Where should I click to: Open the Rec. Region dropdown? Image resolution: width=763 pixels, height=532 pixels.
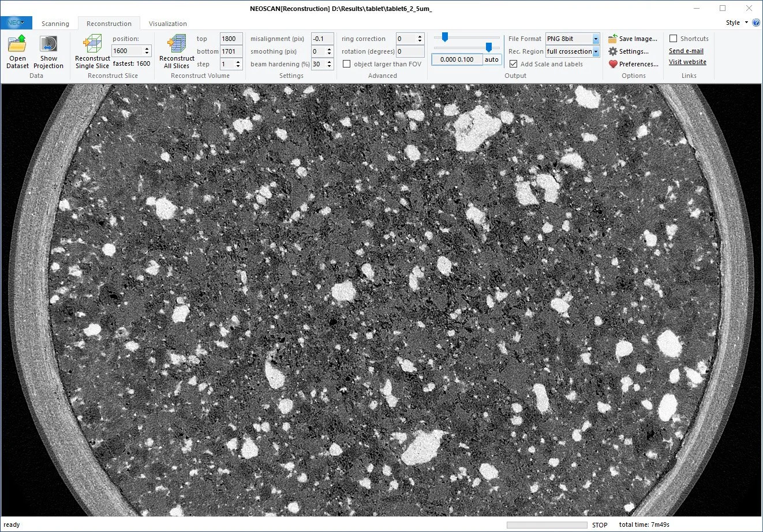(596, 51)
